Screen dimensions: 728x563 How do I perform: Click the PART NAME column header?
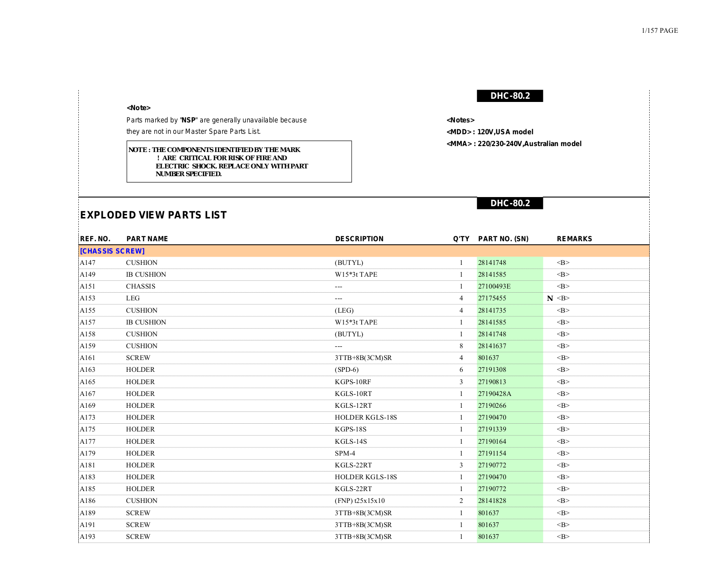coord(147,239)
